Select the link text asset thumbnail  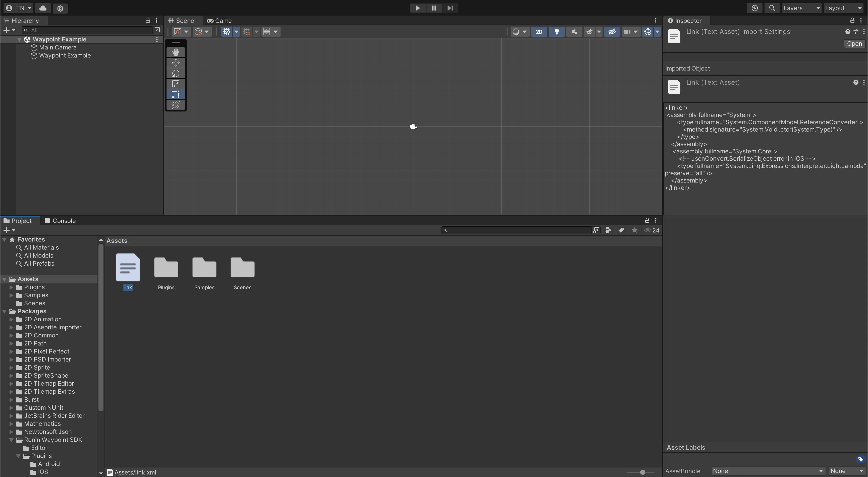(128, 267)
